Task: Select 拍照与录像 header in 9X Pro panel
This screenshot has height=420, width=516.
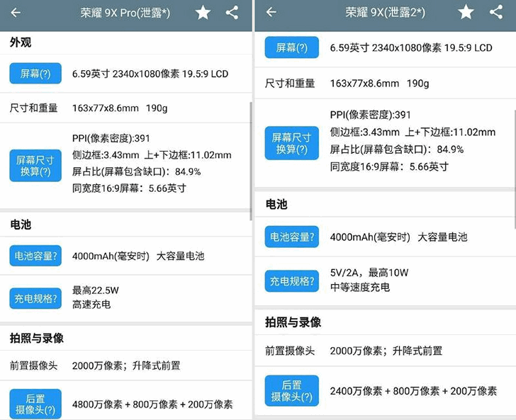Action: tap(37, 338)
